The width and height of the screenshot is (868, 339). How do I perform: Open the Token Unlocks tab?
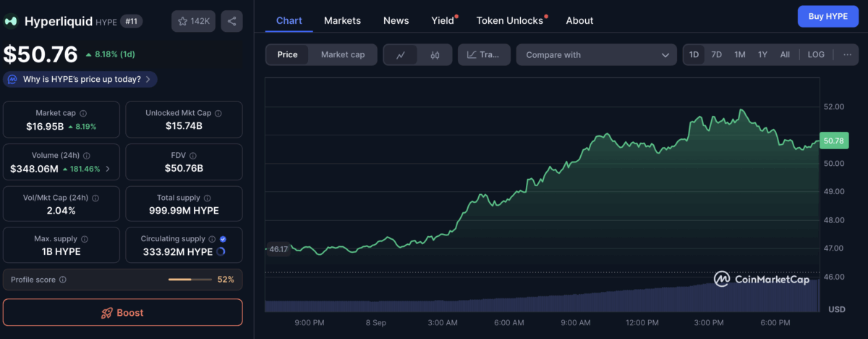[510, 21]
